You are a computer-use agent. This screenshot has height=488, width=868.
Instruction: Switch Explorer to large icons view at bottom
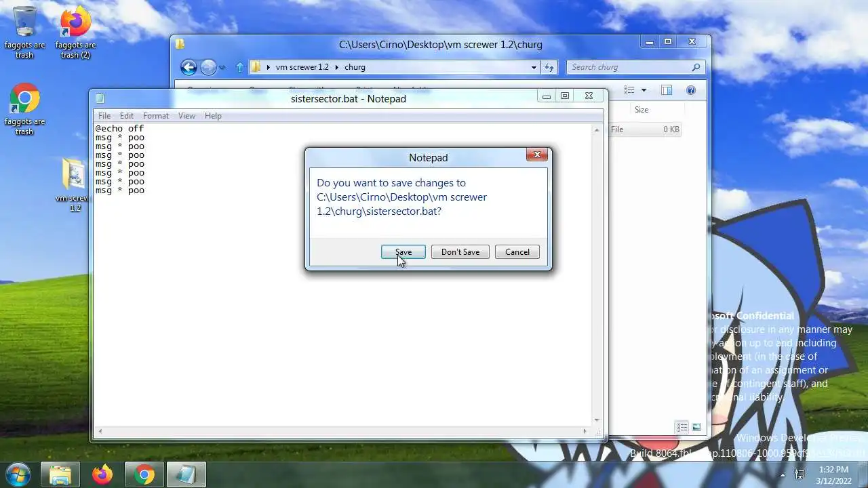pos(696,427)
